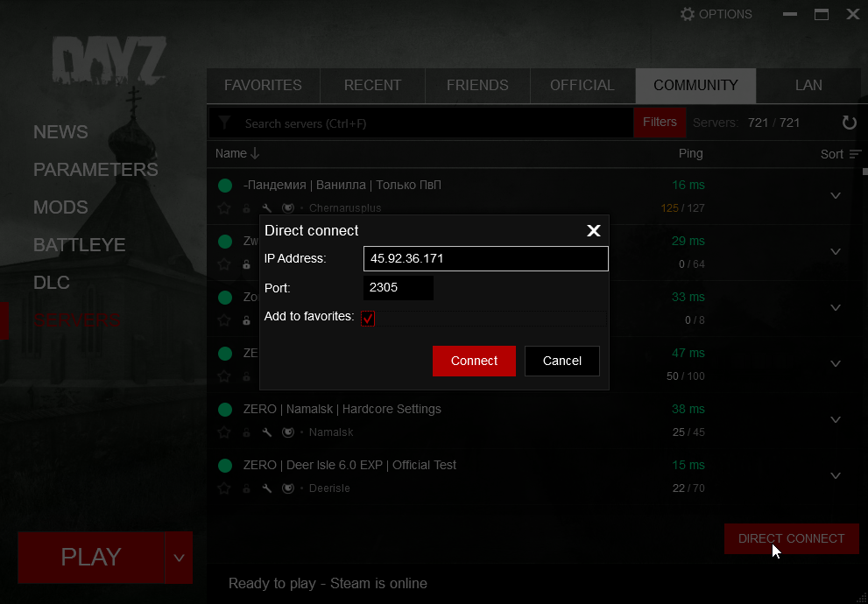Favorite the ZERO Deer Isle server star
This screenshot has height=604, width=868.
pyautogui.click(x=224, y=488)
